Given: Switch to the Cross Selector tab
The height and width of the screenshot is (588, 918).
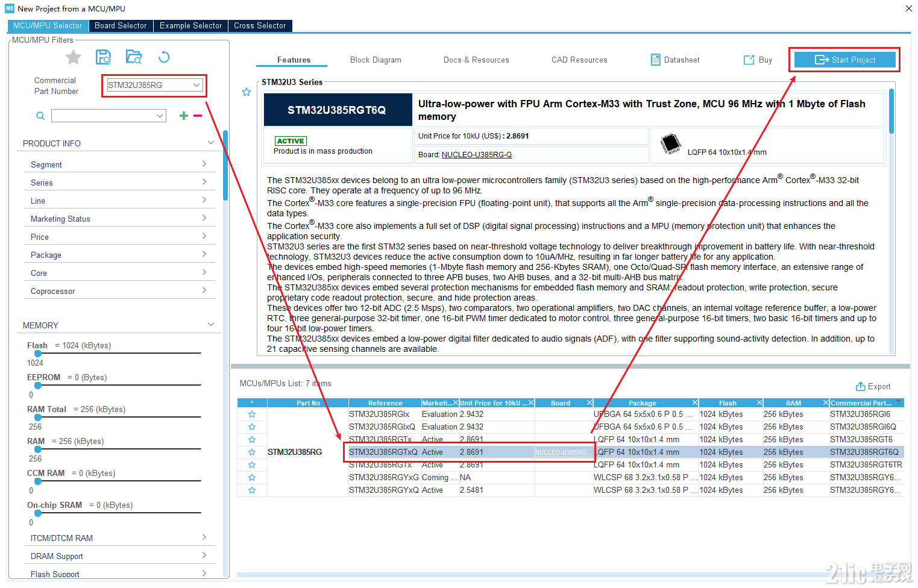Looking at the screenshot, I should (260, 25).
